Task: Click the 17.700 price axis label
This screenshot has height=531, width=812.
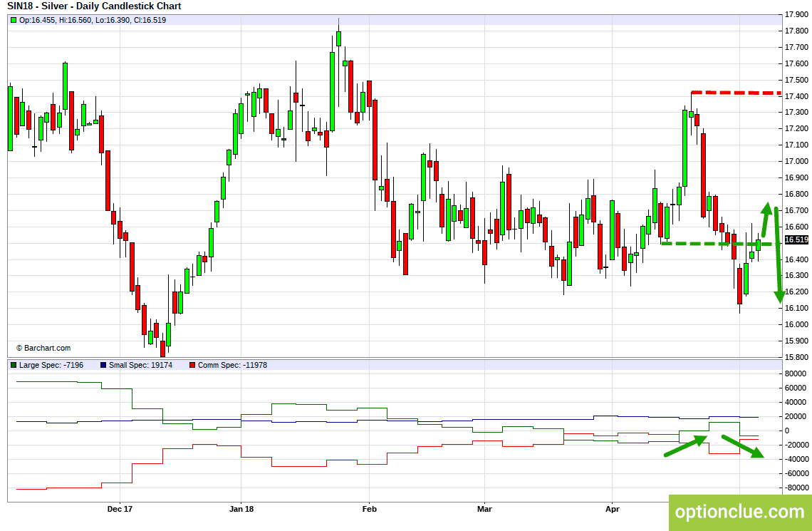Action: point(796,47)
